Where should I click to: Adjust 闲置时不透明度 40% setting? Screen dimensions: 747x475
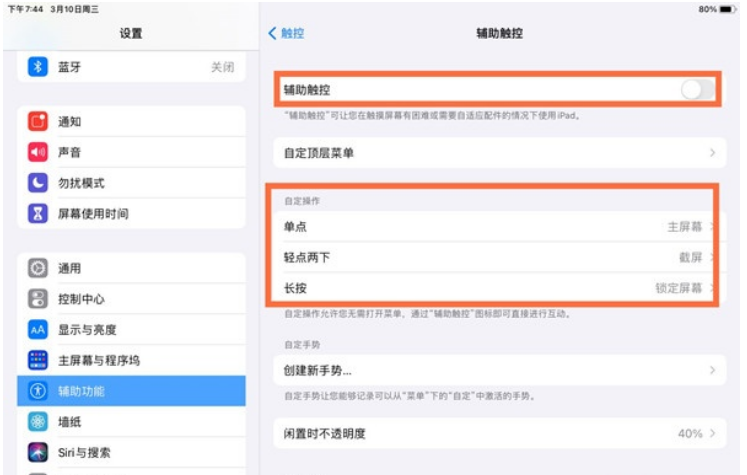tap(497, 434)
